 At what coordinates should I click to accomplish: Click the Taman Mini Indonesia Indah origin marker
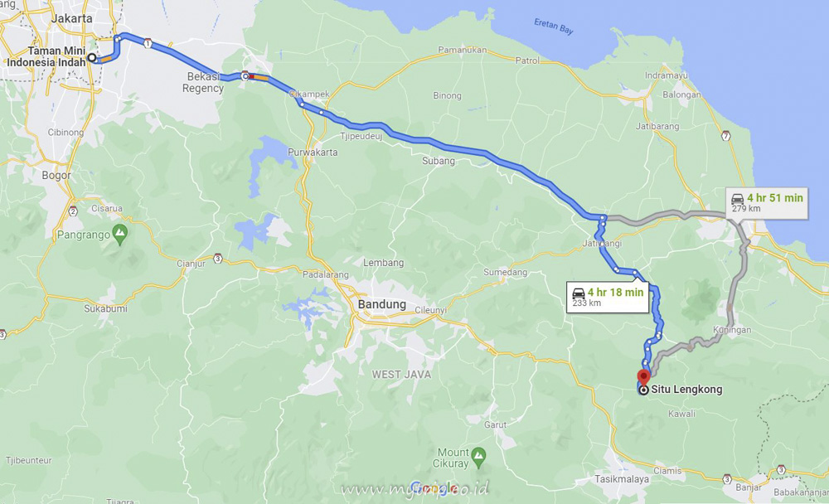92,57
